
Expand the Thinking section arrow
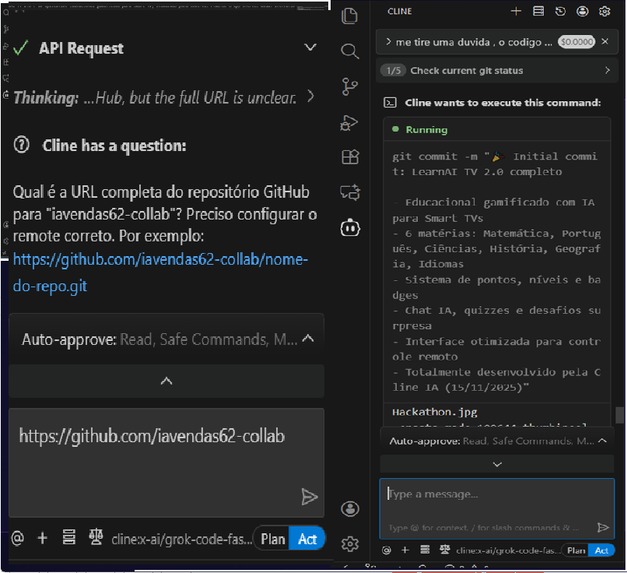[310, 96]
